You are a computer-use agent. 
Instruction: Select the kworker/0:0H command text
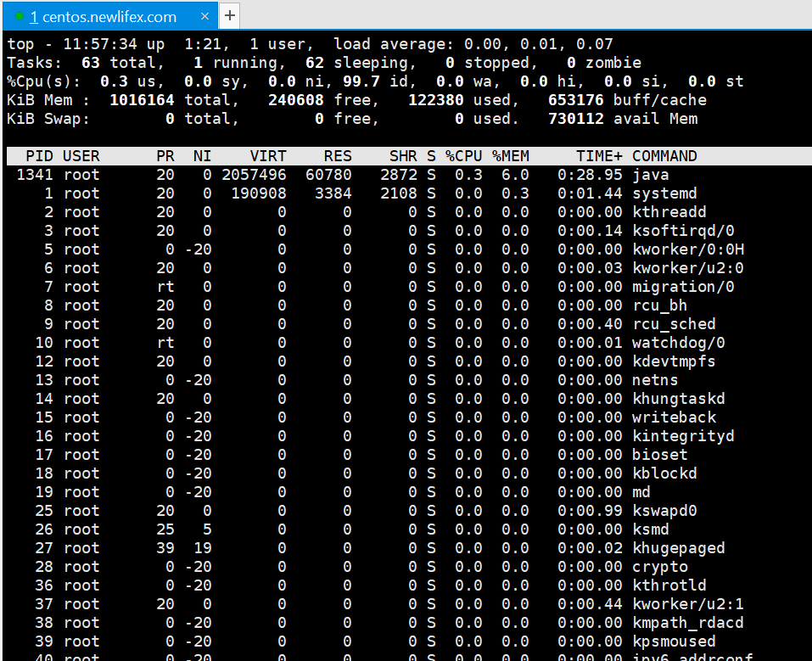point(688,249)
